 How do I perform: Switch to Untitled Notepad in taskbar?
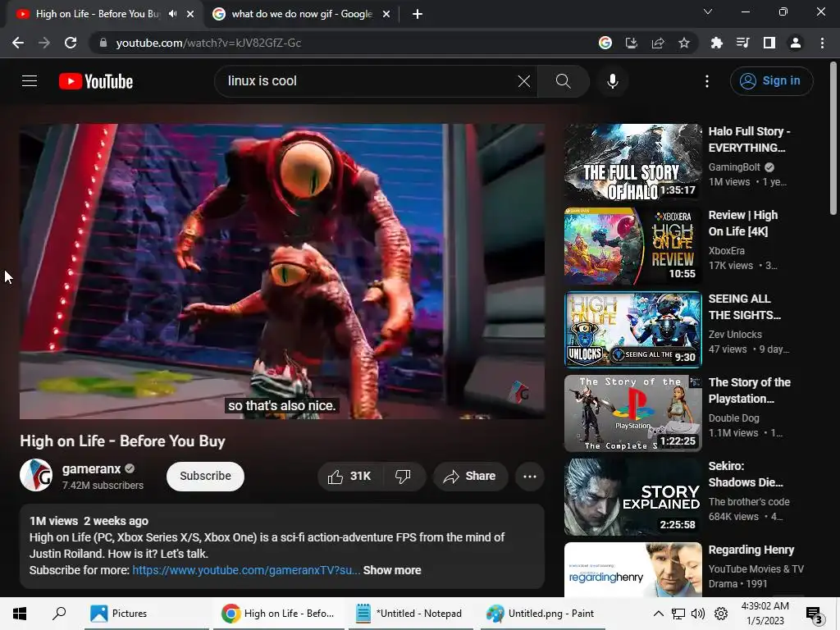click(411, 614)
